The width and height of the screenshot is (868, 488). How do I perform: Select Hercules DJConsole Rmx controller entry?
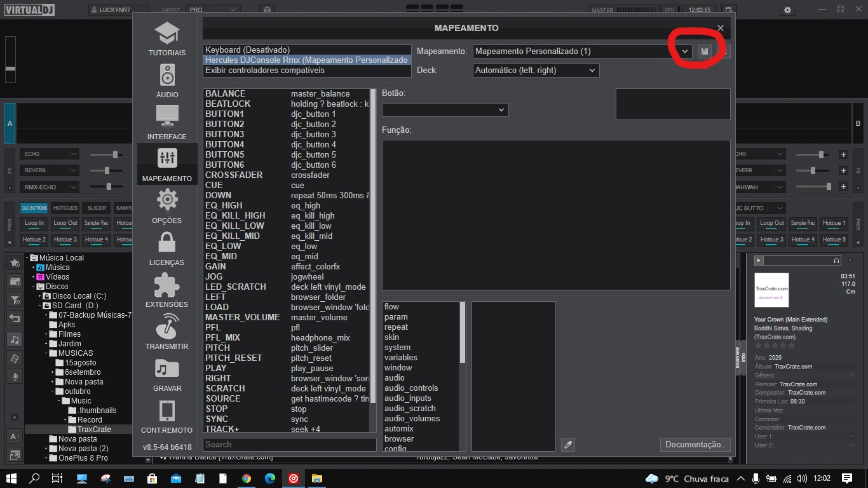coord(307,60)
